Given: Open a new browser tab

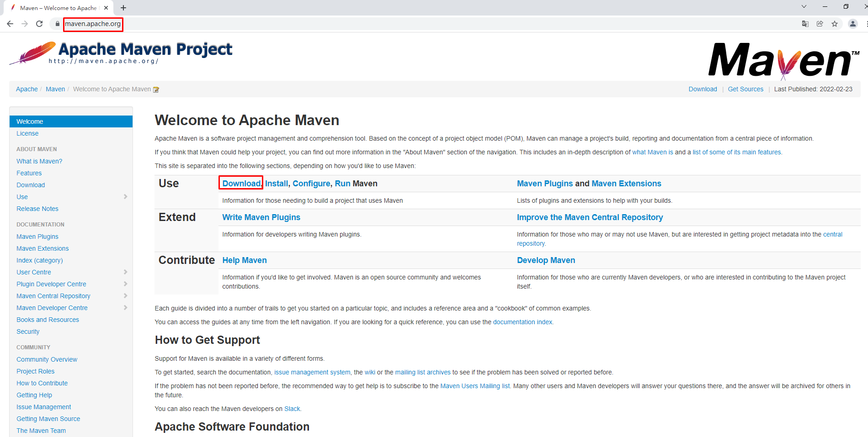Looking at the screenshot, I should tap(123, 8).
